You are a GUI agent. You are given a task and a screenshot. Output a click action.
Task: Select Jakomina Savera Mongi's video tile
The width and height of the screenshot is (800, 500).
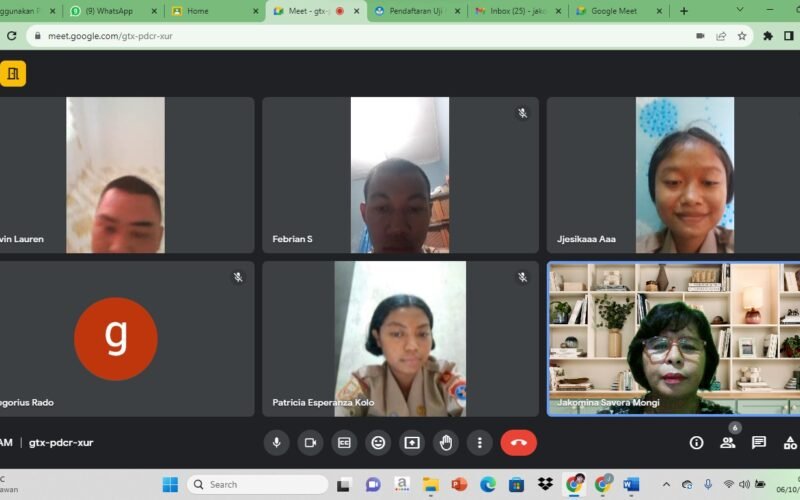674,338
